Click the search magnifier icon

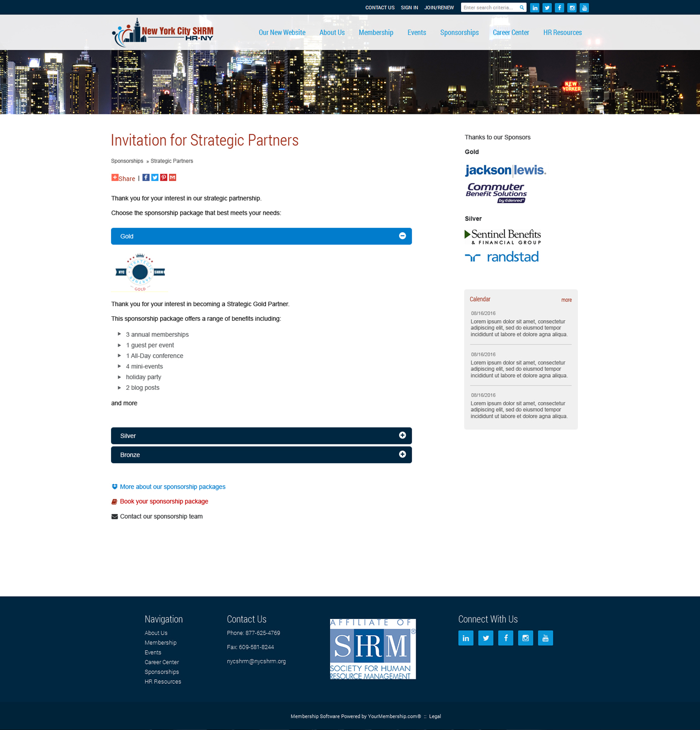(522, 8)
